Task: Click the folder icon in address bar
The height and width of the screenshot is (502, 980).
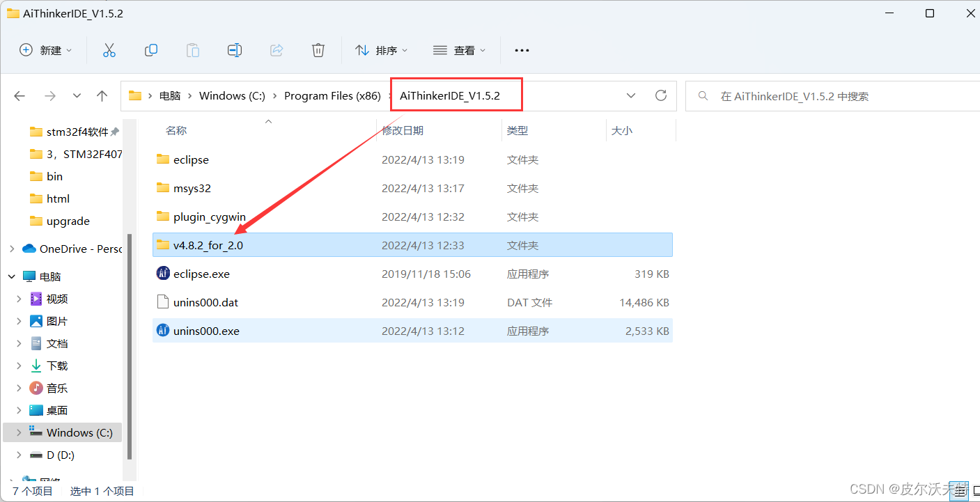Action: click(135, 96)
